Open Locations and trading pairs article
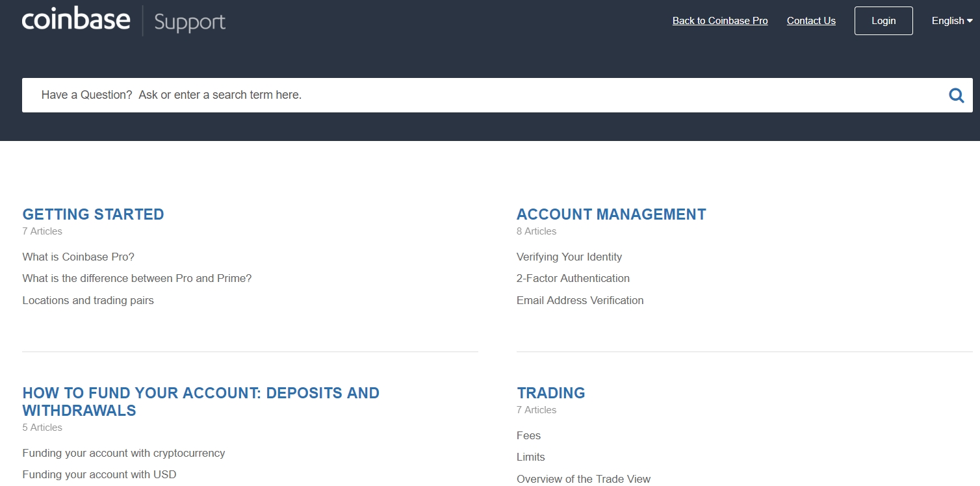This screenshot has width=980, height=486. (x=88, y=300)
